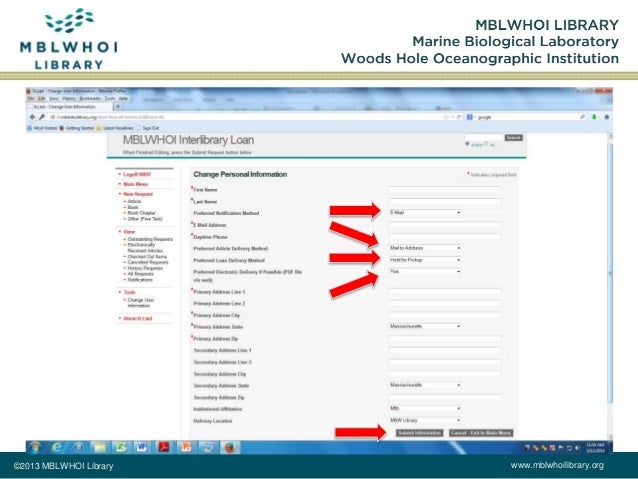Image resolution: width=638 pixels, height=479 pixels.
Task: Click the search engine icon beside google
Action: coord(470,117)
